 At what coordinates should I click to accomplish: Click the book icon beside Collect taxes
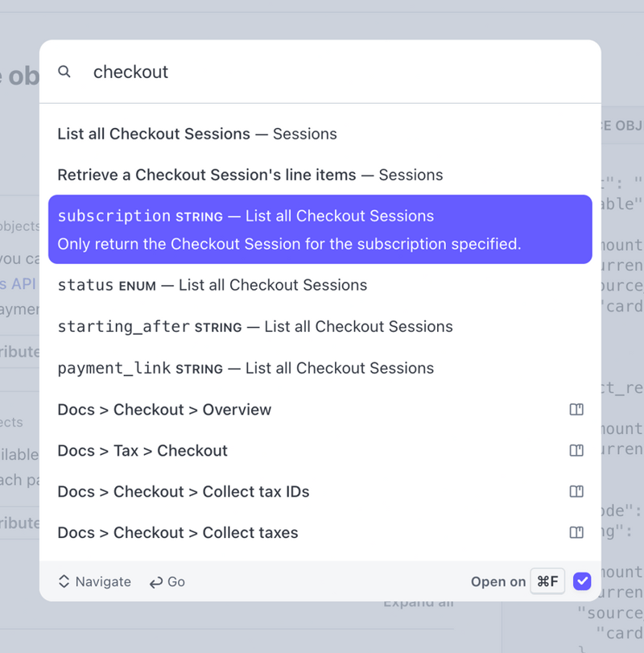[x=576, y=532]
